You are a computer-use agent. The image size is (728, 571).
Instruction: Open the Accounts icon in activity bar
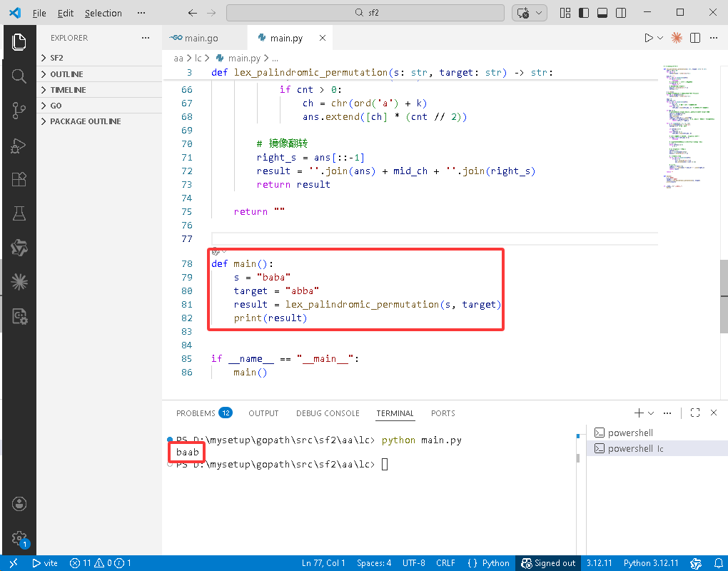19,504
